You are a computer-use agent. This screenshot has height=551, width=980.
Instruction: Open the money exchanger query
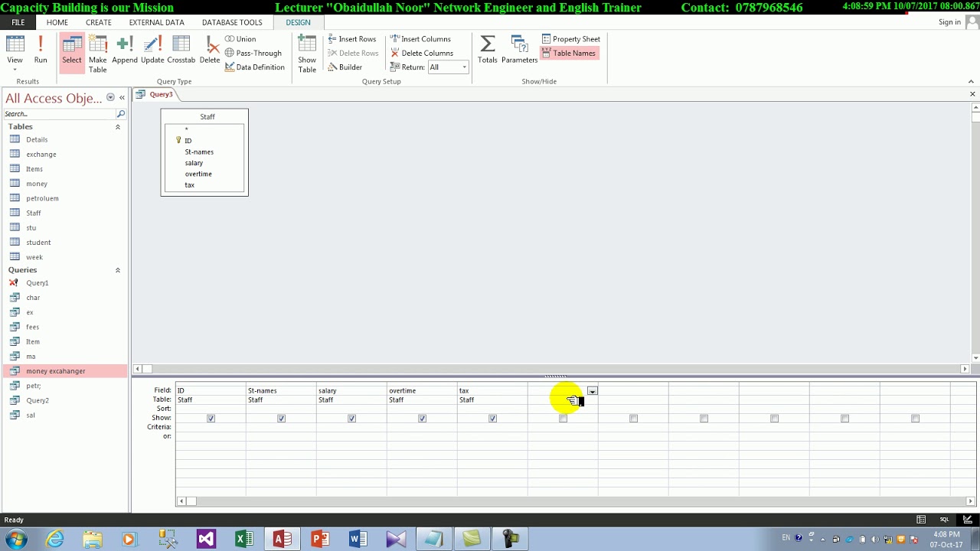click(x=65, y=371)
